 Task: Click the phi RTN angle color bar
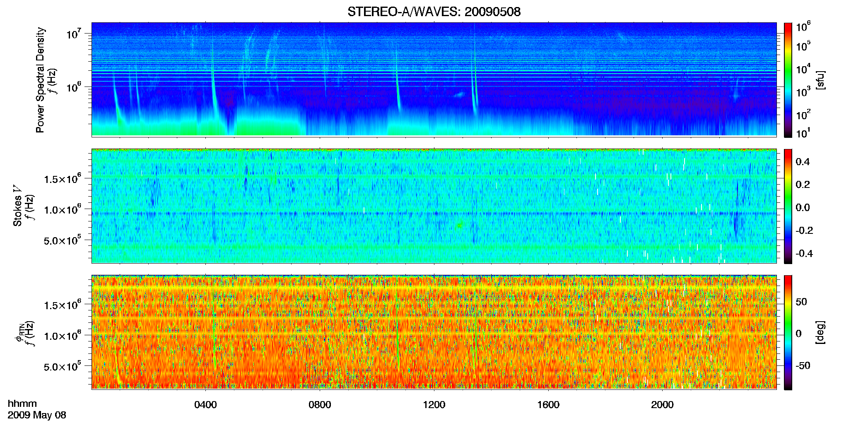pyautogui.click(x=788, y=332)
